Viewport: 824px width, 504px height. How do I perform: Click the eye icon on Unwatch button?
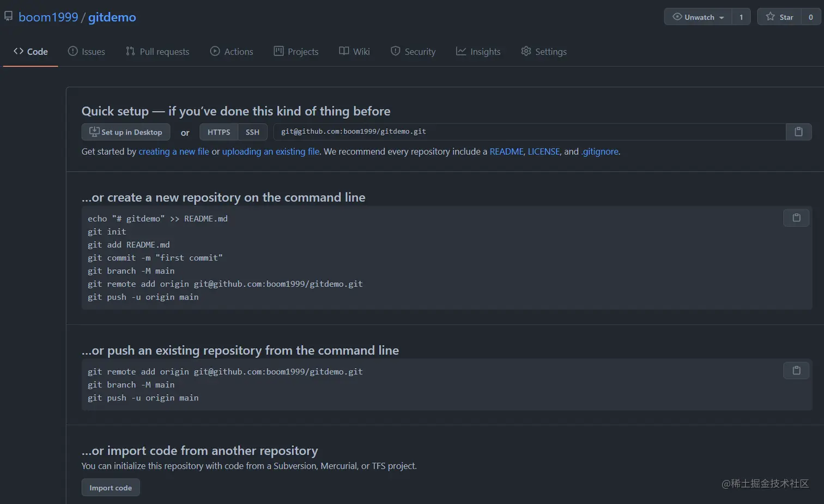point(677,17)
